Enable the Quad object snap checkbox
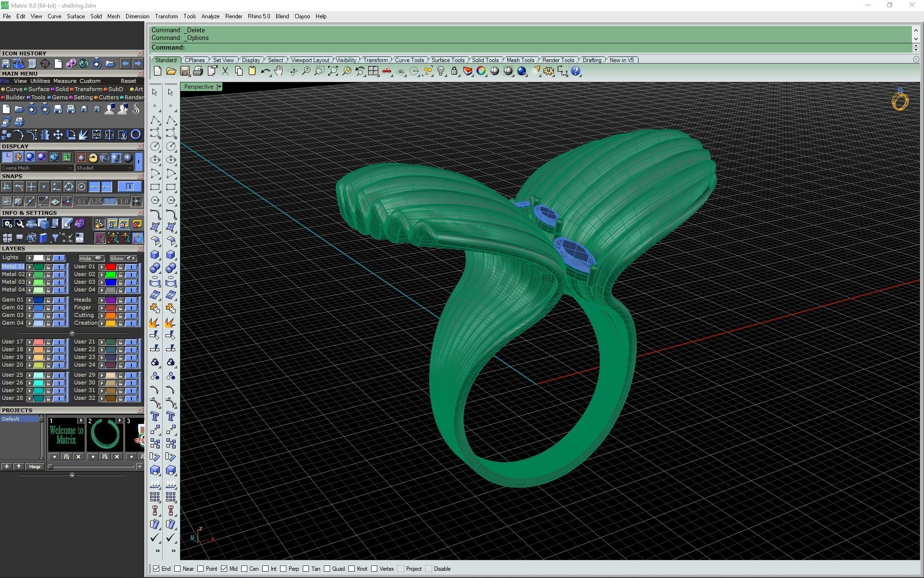This screenshot has height=578, width=924. [327, 569]
